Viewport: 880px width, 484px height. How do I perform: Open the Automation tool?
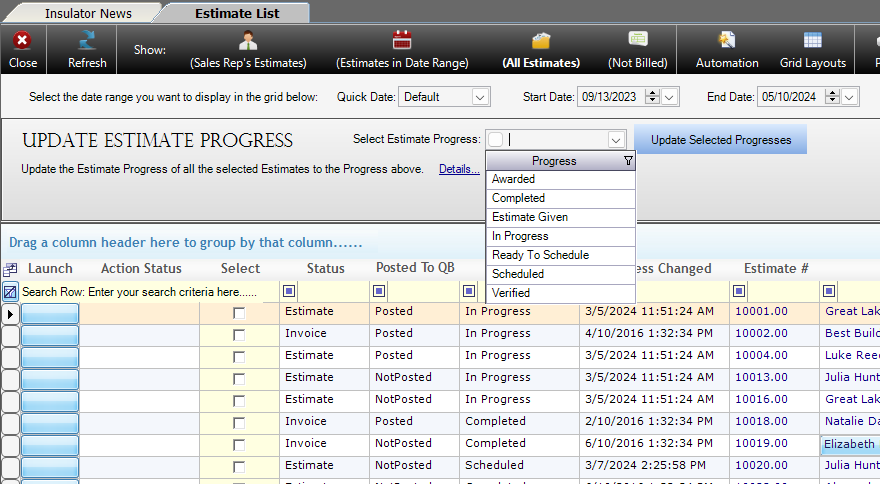pos(727,51)
